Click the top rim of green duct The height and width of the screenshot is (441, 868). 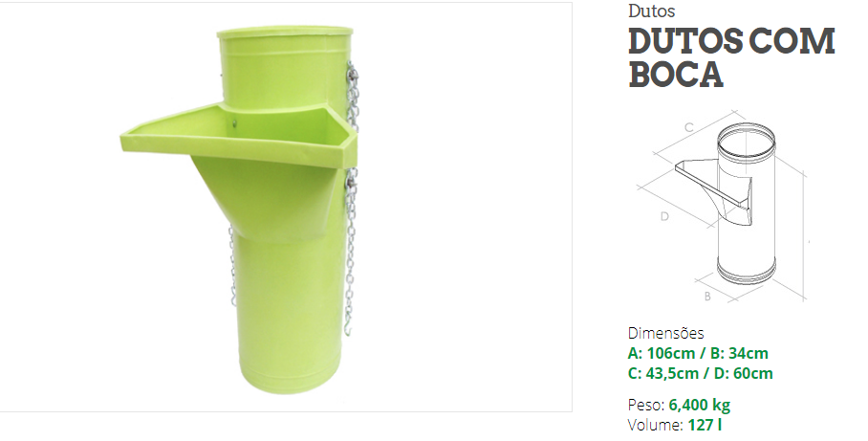point(285,33)
